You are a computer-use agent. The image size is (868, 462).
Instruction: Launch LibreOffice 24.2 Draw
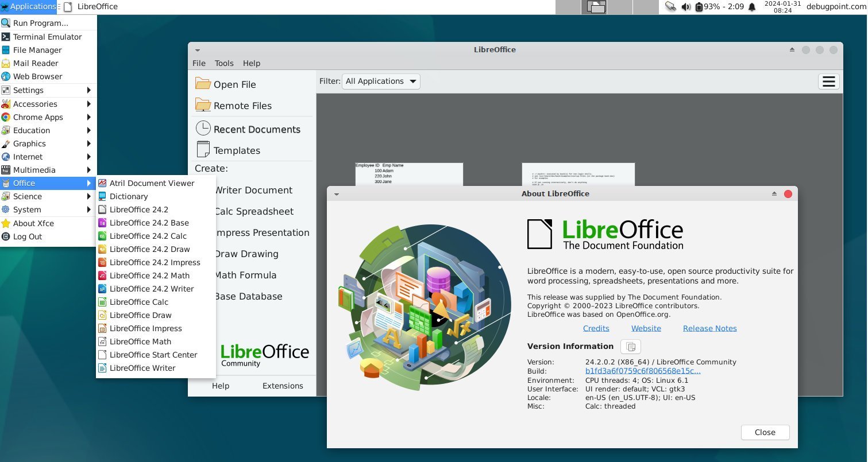156,249
